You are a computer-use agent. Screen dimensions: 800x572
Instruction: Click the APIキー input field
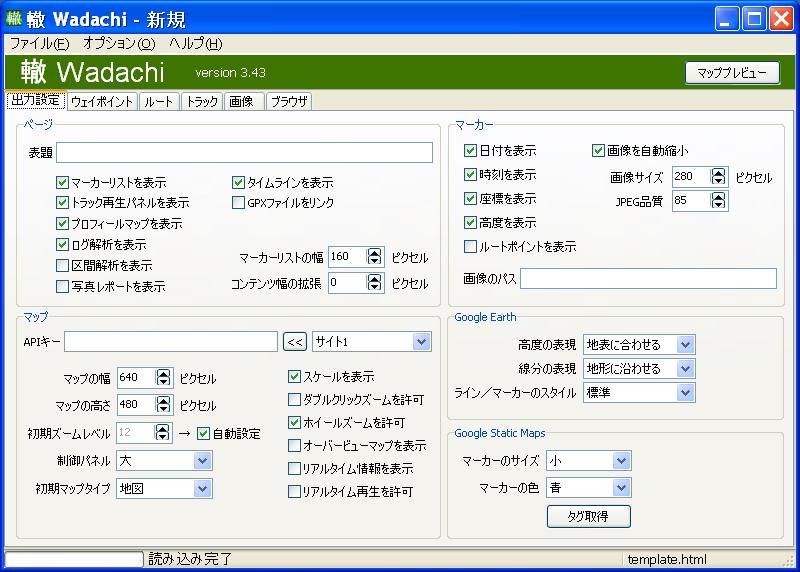171,342
